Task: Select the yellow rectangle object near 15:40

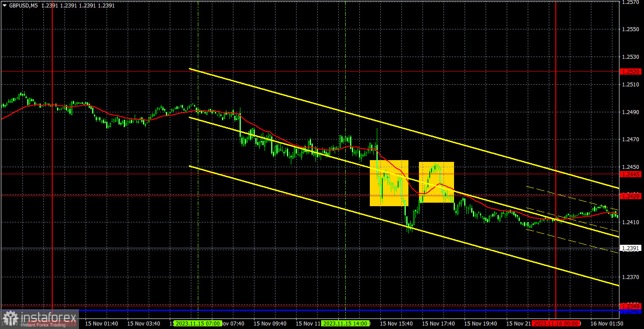Action: pos(389,183)
